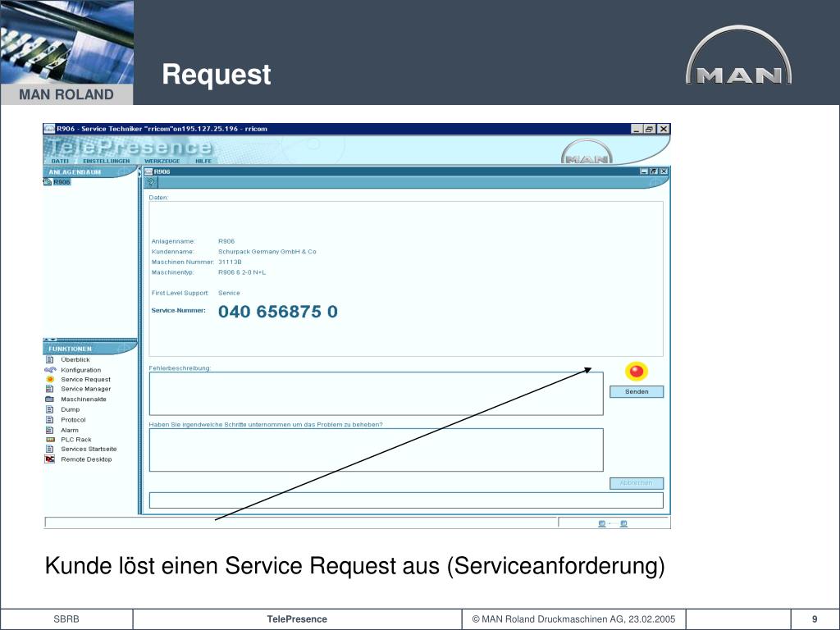Open PLC Rack label in Funktionen

(x=76, y=440)
